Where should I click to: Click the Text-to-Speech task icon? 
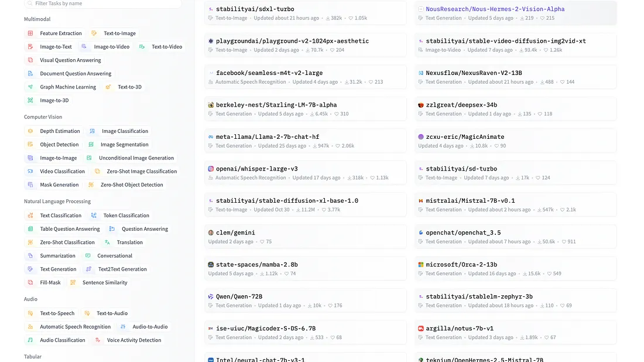pos(30,313)
